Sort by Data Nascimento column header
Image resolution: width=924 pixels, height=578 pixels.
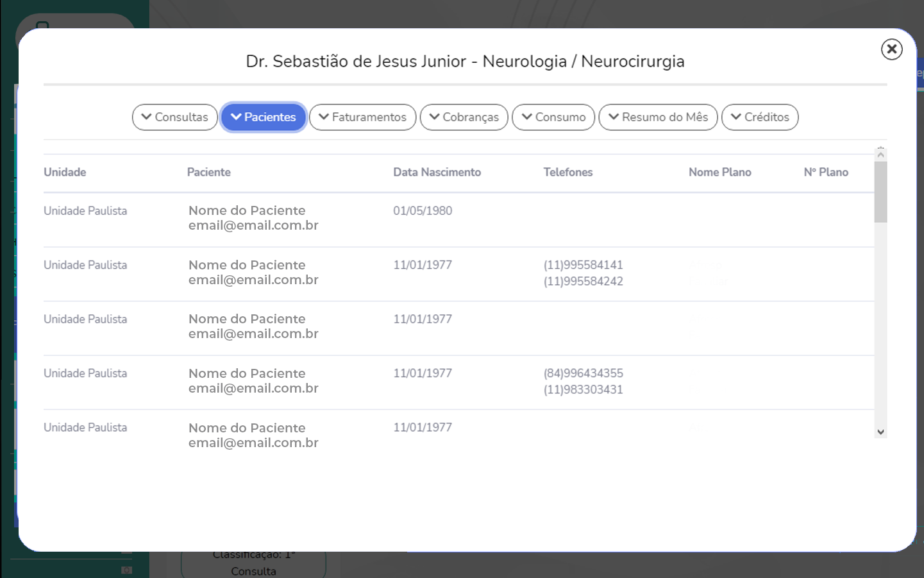(437, 173)
